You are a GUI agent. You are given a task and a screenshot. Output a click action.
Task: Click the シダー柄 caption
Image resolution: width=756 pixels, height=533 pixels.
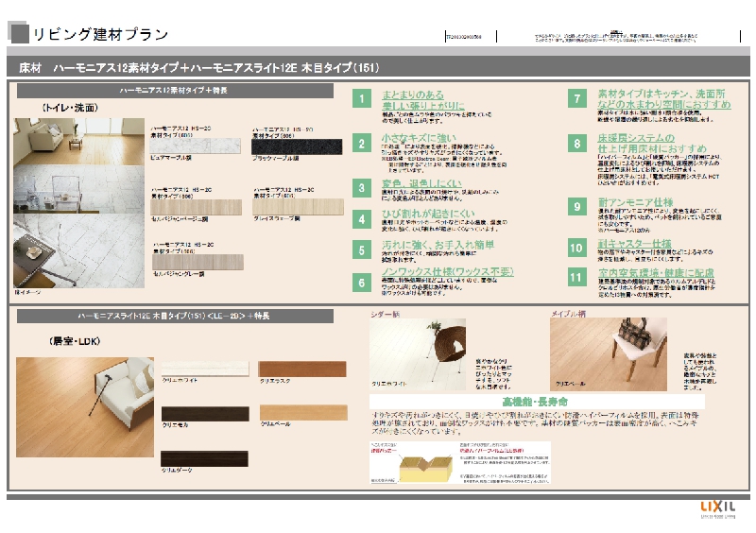(385, 314)
